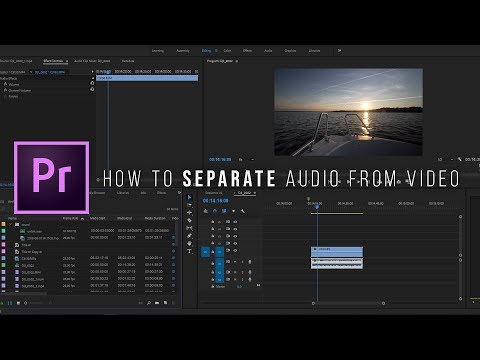The width and height of the screenshot is (480, 360).
Task: Click the voice-over record mic on A1
Action: 250,262
